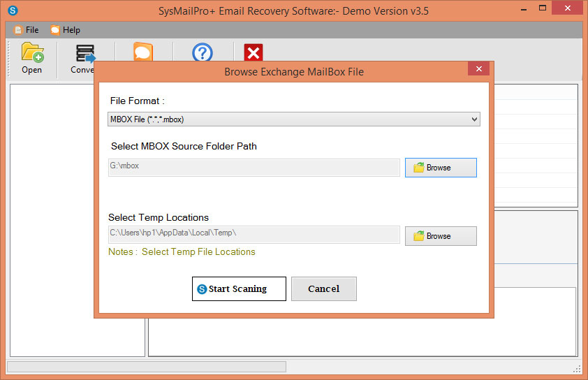Screen dimensions: 588x380
Task: Click the resize grip in the status bar corner
Action: click(x=577, y=370)
